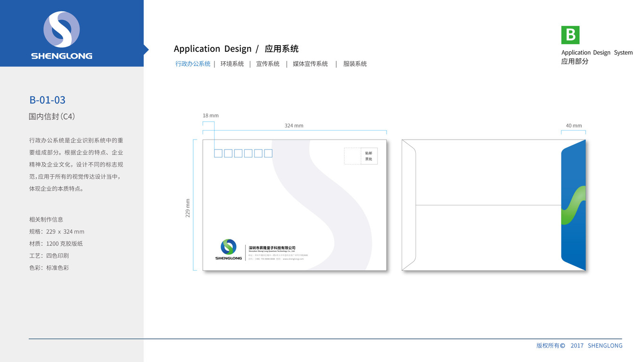Click the title 国内信封(C4)
644x362 pixels.
click(52, 116)
